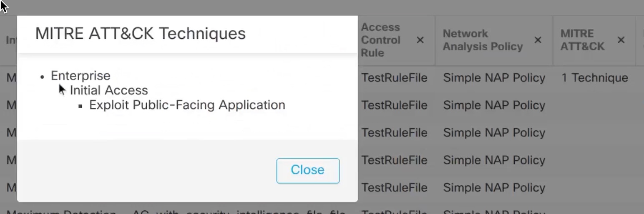
Task: Open Simple NAP Policy in the third row
Action: (494, 133)
